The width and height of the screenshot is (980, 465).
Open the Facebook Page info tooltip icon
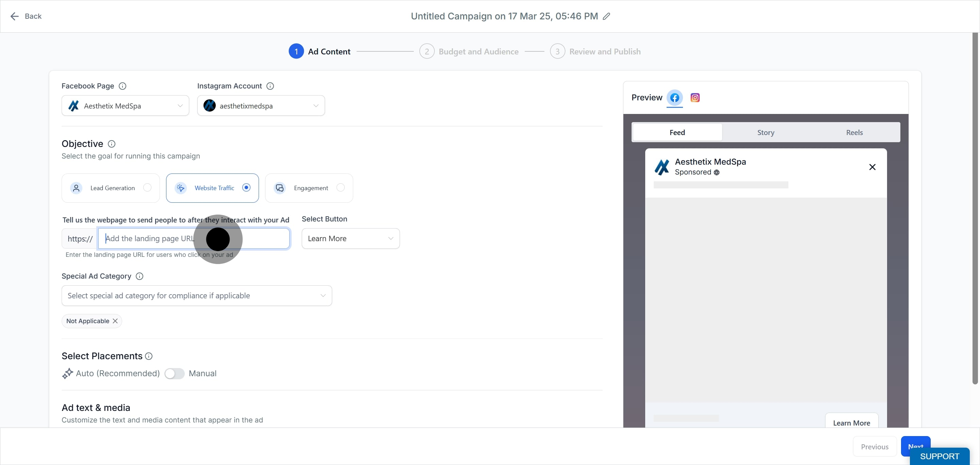coord(122,86)
